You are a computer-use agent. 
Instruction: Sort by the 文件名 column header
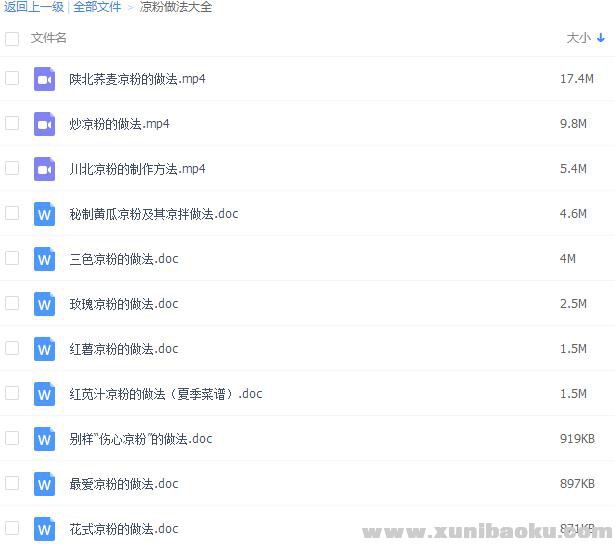pos(49,38)
